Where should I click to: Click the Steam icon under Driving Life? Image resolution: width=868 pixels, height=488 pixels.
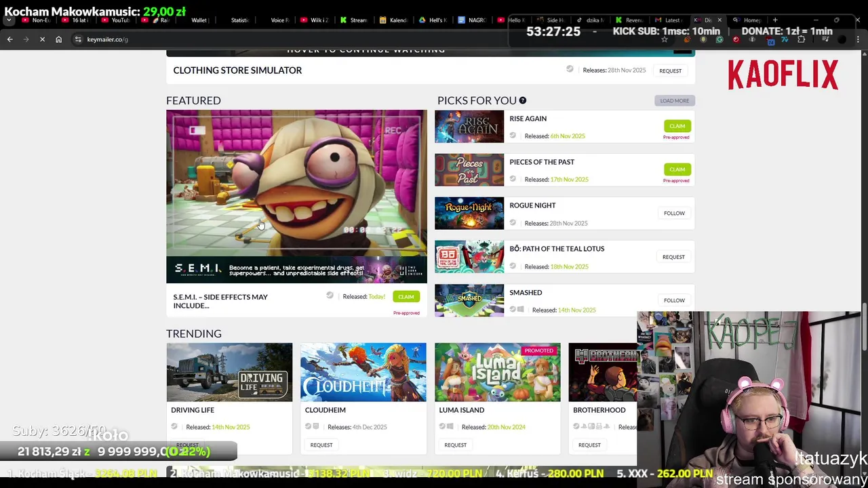[174, 426]
